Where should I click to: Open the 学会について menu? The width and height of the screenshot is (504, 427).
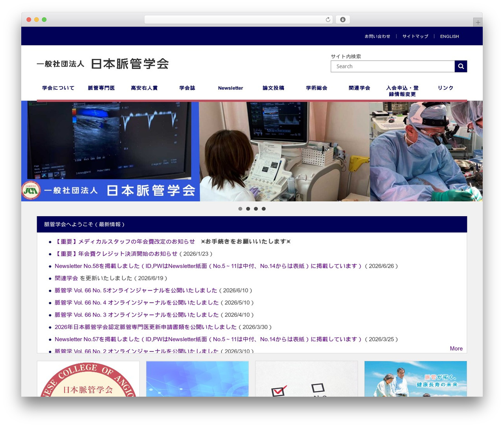[x=58, y=88]
